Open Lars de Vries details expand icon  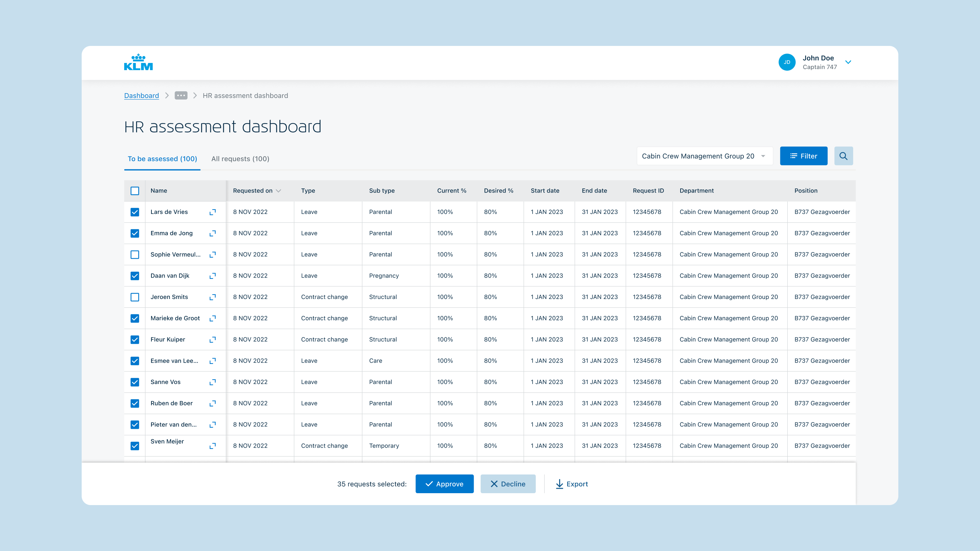[x=213, y=212]
